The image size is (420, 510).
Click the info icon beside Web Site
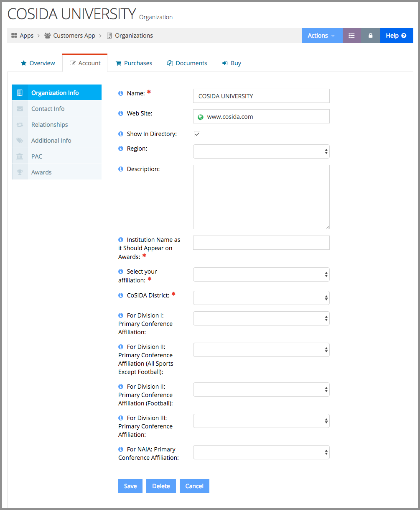point(121,113)
